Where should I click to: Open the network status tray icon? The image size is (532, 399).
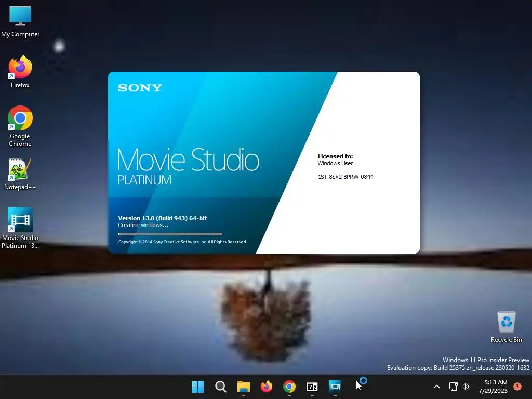point(453,387)
